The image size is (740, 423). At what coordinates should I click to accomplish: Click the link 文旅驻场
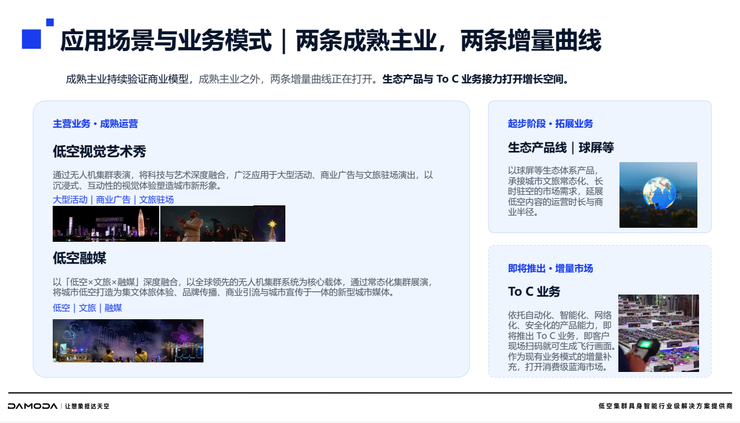156,200
